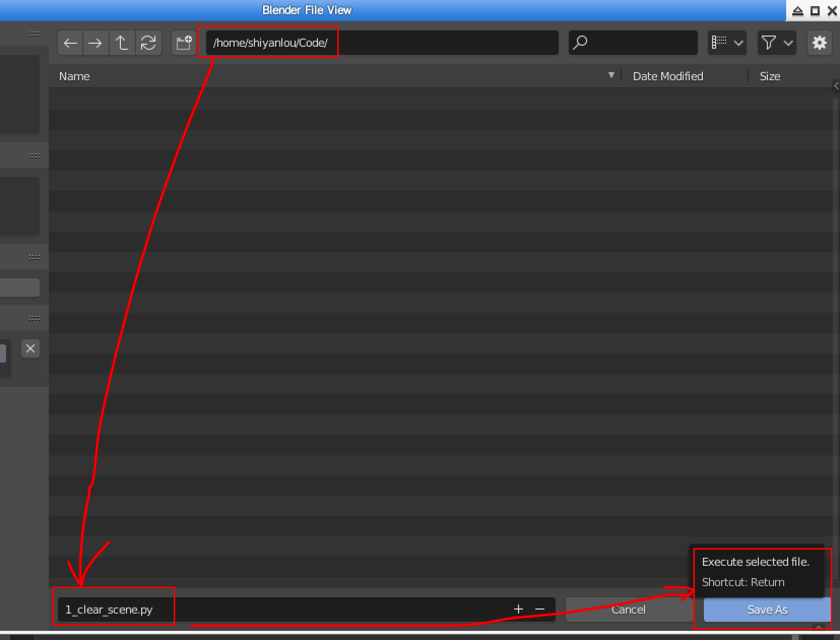Maximize the Blender File View window

(x=815, y=11)
